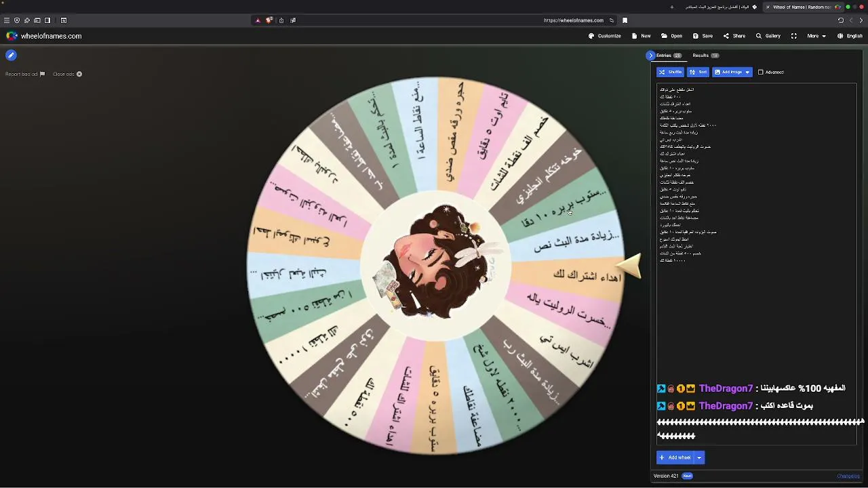
Task: Save the current wheel
Action: pos(703,36)
